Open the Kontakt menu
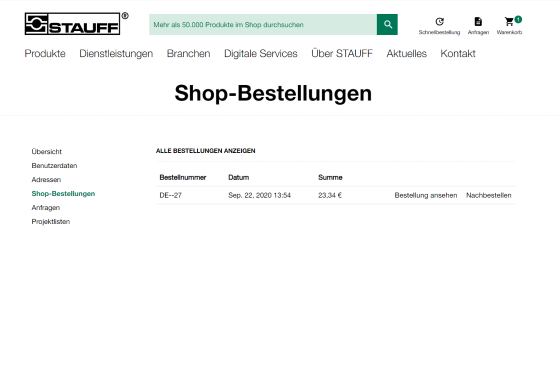560x373 pixels. tap(458, 54)
